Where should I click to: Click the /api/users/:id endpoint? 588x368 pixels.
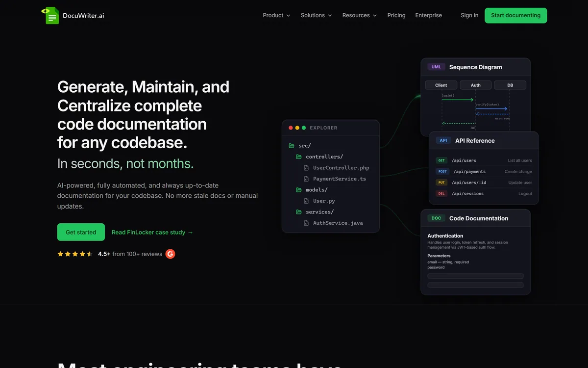468,183
